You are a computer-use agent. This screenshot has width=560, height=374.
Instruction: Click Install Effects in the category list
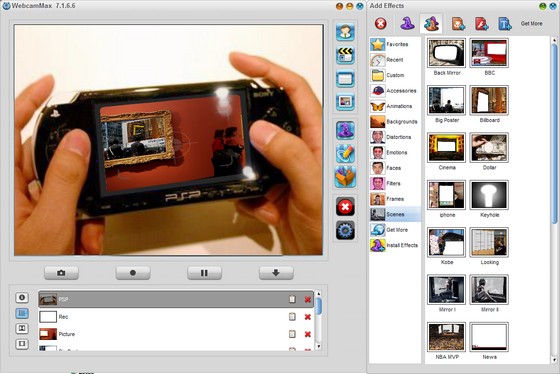click(x=395, y=245)
